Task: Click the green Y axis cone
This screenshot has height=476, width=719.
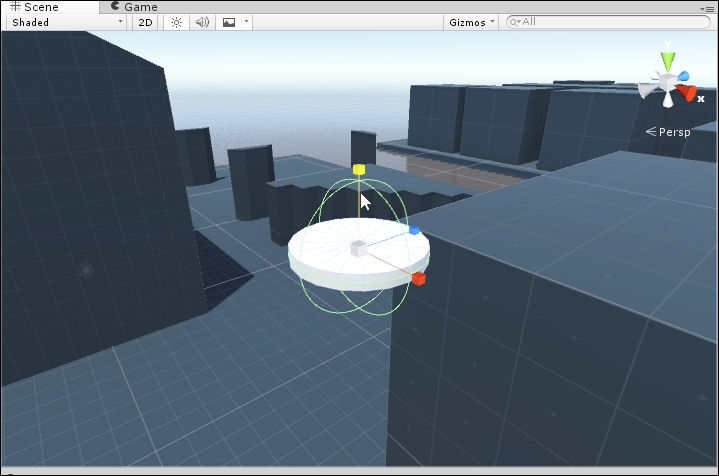Action: click(667, 61)
